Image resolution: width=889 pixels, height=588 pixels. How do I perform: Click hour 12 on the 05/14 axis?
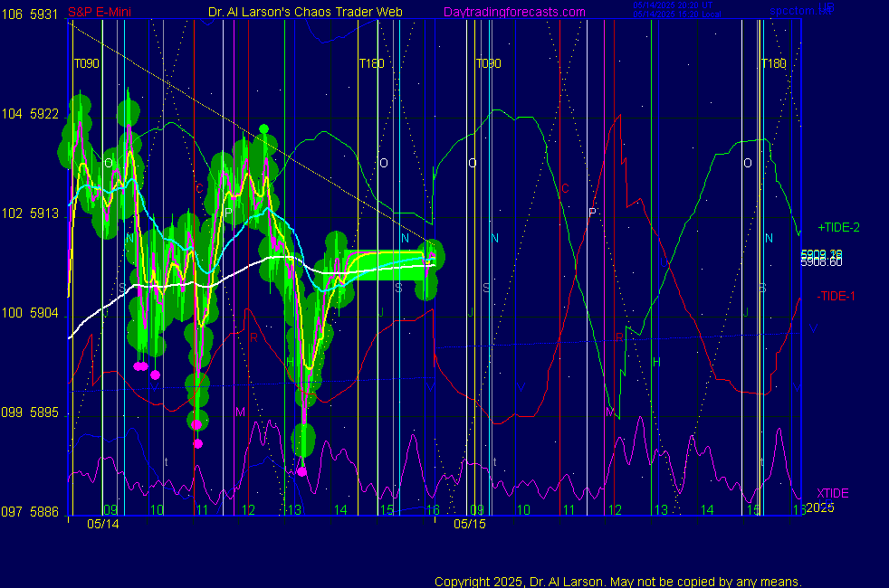pos(248,510)
